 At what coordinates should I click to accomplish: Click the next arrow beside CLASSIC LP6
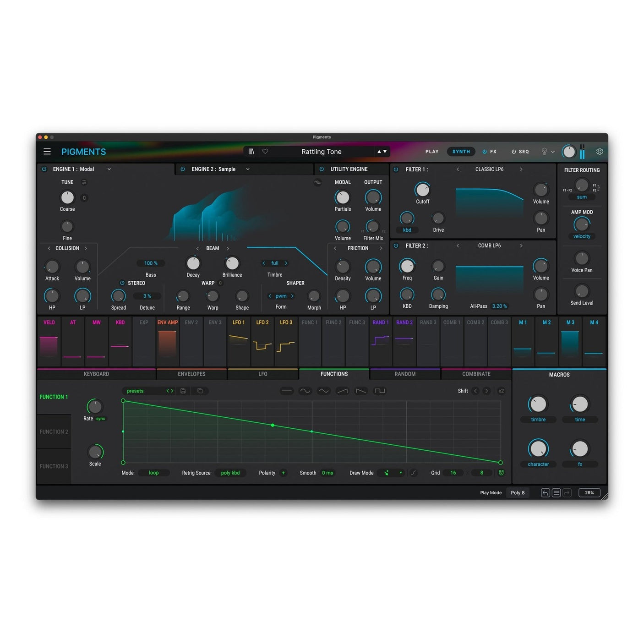tap(521, 169)
